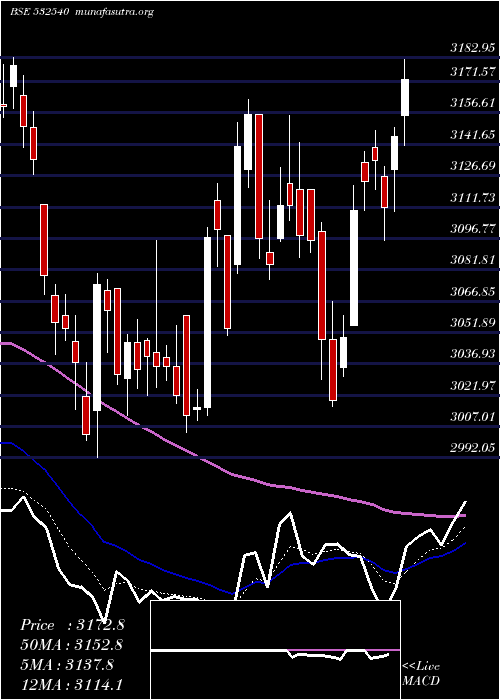Viewport: 500px width, 700px height.
Task: Click the munafasutra.org site label
Action: 115,12
